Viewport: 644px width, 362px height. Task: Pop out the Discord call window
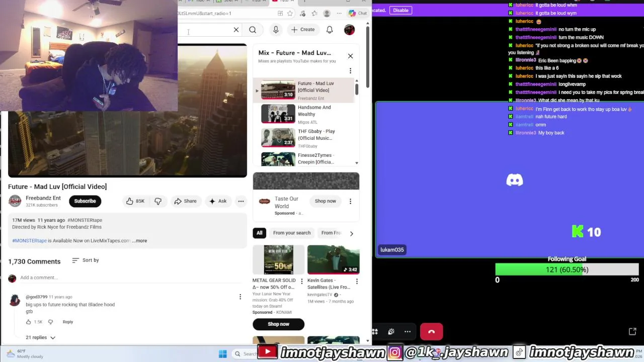pyautogui.click(x=632, y=331)
